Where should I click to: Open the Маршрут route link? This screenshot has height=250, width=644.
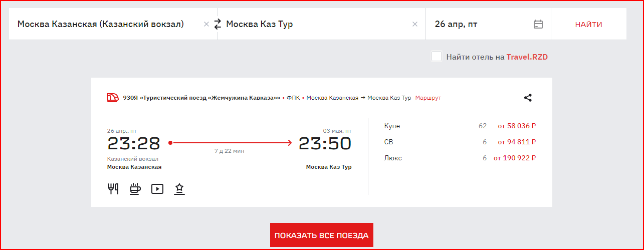(x=428, y=98)
